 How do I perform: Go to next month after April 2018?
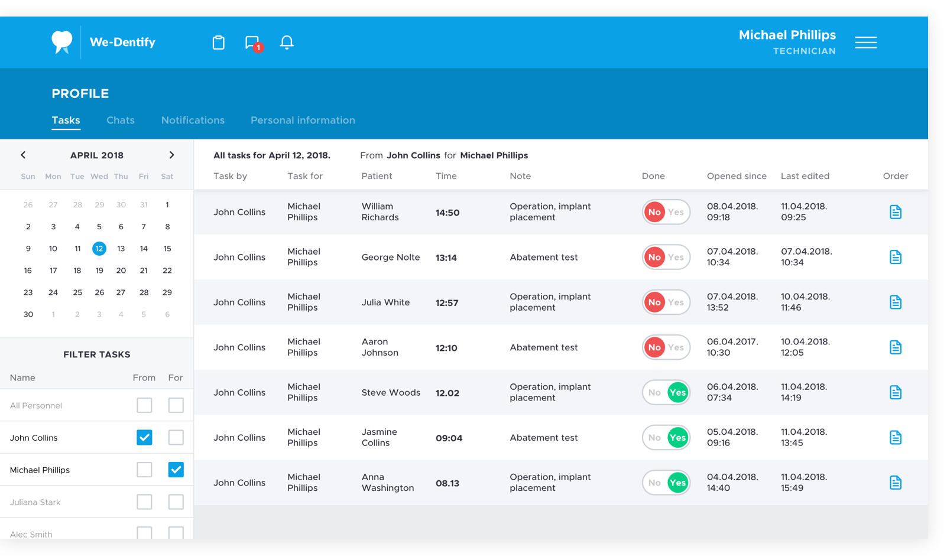pyautogui.click(x=171, y=155)
